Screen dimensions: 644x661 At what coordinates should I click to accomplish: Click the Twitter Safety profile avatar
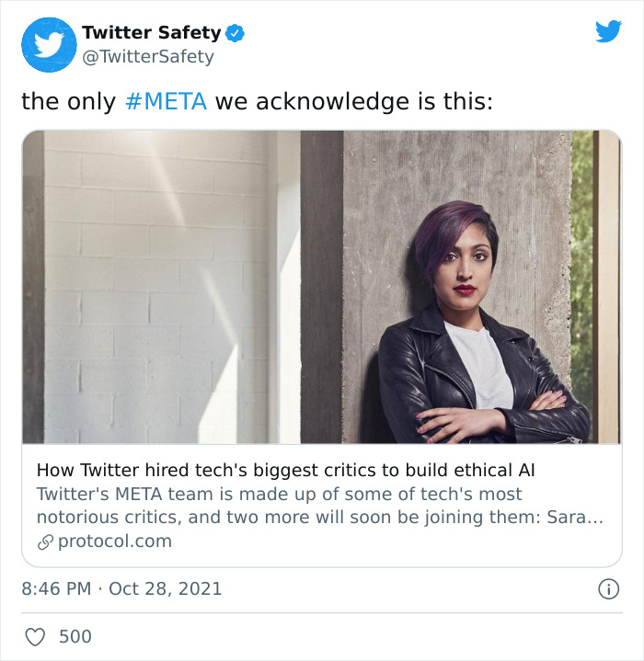49,45
